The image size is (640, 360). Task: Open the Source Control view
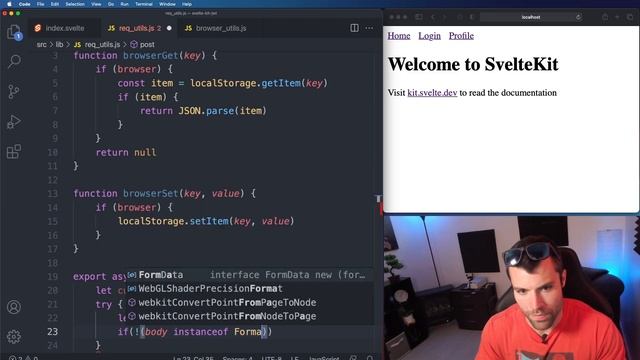[14, 91]
